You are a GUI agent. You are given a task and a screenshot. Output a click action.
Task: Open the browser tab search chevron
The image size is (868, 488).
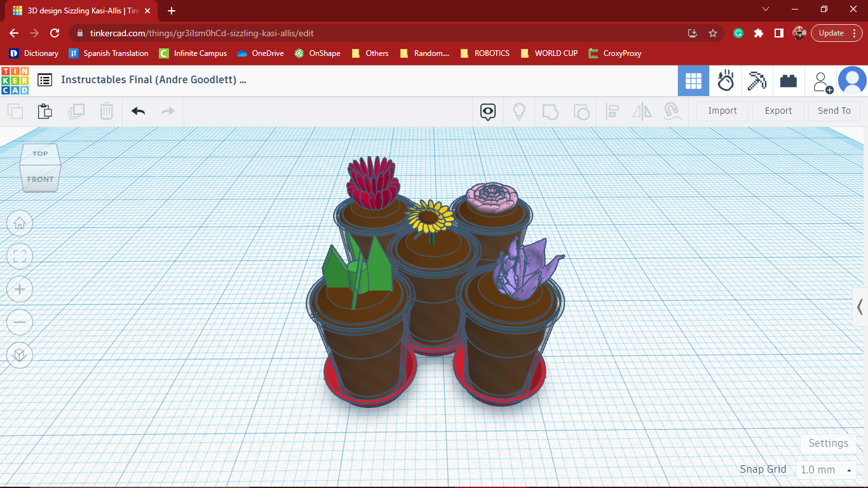click(766, 9)
